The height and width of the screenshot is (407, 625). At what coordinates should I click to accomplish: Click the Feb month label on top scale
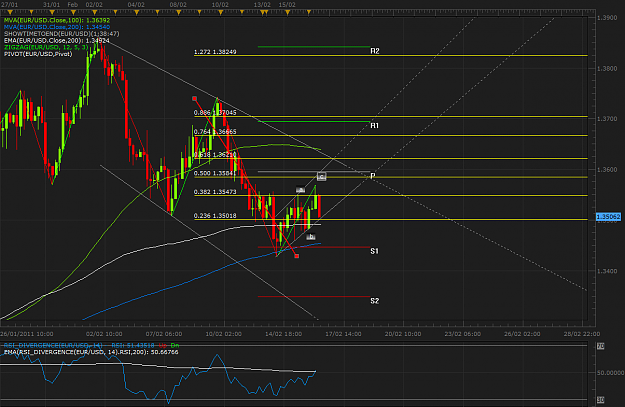[73, 5]
